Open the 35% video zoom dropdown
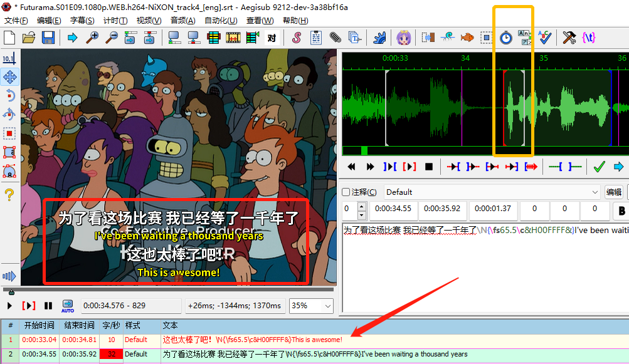 click(x=327, y=306)
